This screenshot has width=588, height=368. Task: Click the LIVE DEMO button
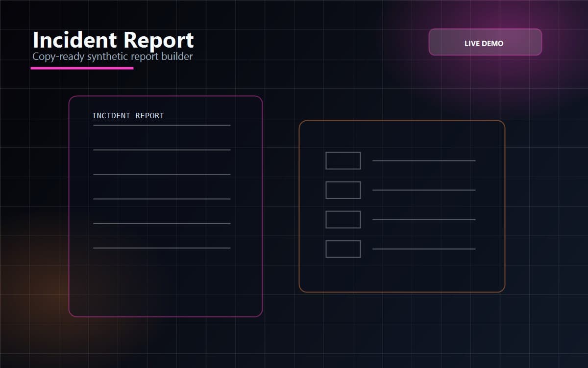click(485, 42)
